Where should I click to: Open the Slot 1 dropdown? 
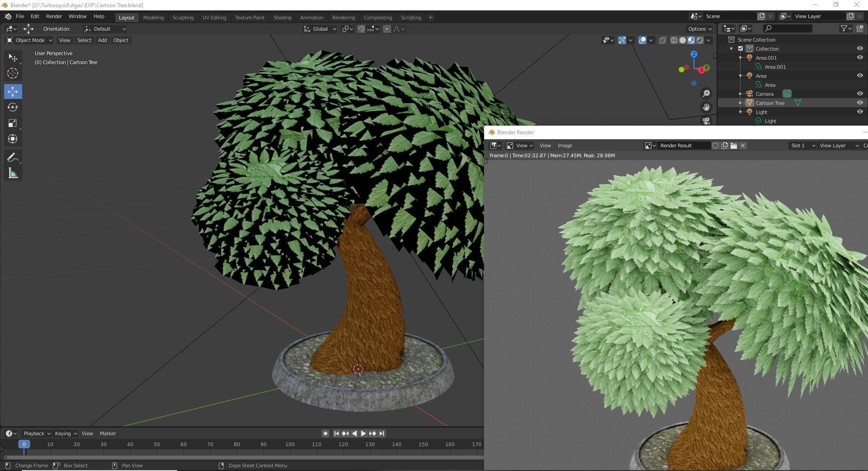point(802,146)
